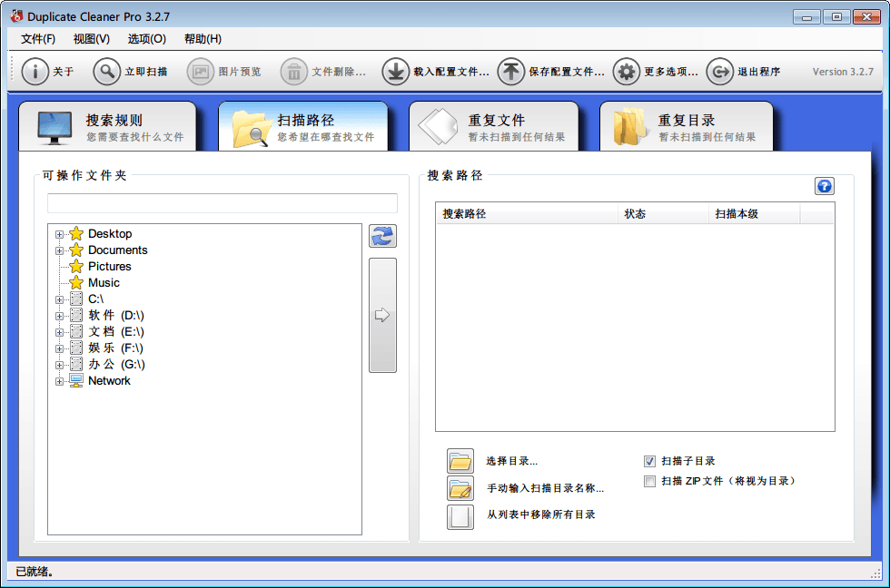Click the refresh folder tree icon

tap(382, 236)
